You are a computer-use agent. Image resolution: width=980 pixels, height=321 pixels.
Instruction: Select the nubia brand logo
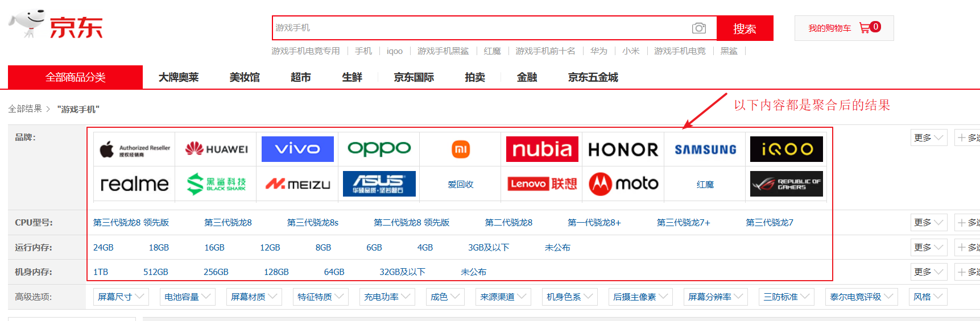pos(542,149)
